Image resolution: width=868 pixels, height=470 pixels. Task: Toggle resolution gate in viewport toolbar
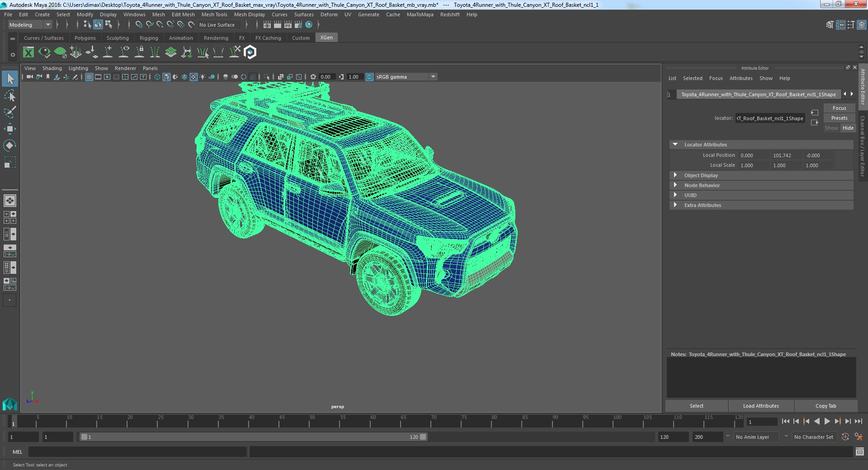(x=107, y=77)
